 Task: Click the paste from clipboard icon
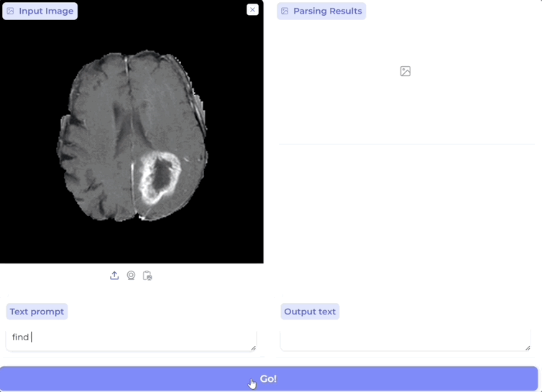(147, 276)
